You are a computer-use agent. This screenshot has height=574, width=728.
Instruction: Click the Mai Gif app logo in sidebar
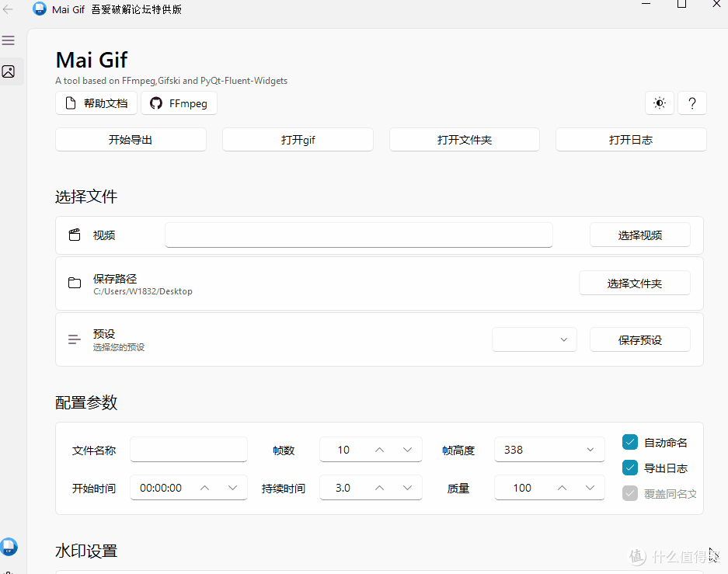click(9, 547)
